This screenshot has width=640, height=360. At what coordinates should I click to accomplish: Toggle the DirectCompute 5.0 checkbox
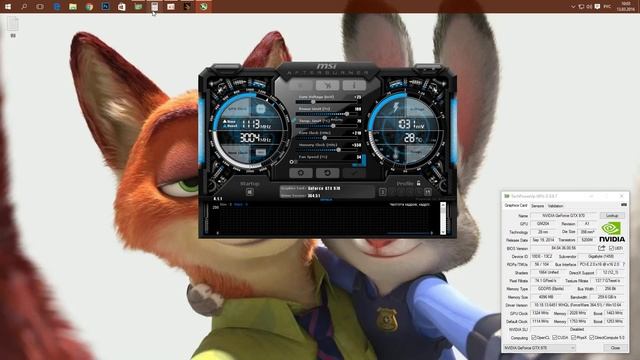[x=591, y=338]
